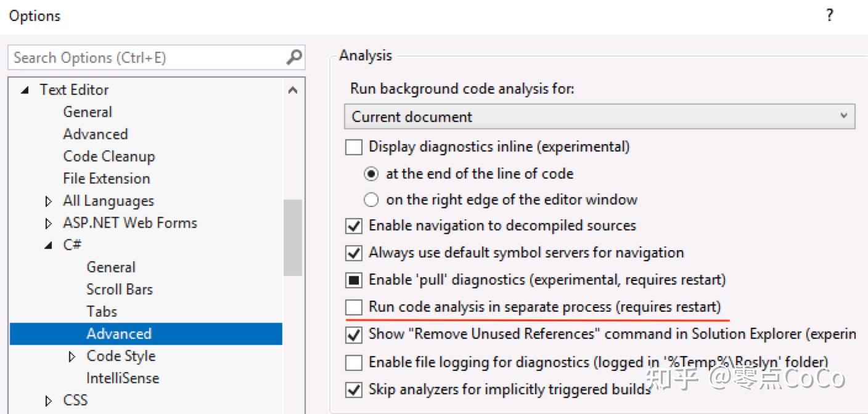868x414 pixels.
Task: Collapse the Text Editor tree node
Action: 24,89
